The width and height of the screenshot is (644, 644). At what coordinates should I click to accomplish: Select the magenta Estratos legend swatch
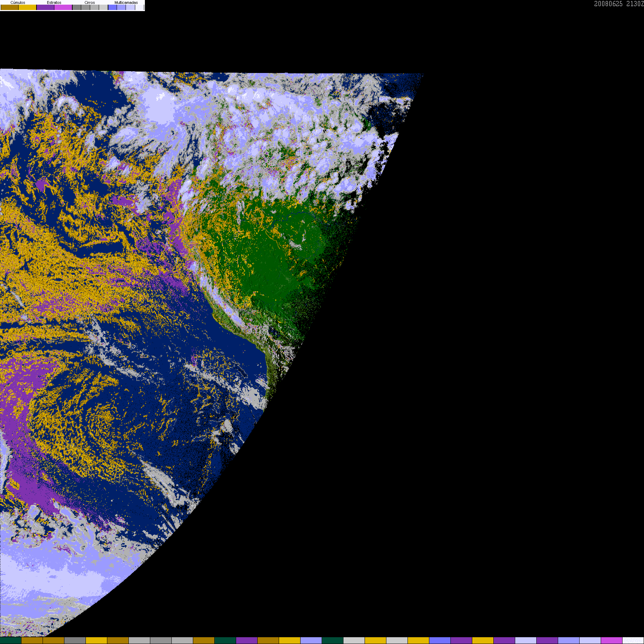[x=63, y=7]
